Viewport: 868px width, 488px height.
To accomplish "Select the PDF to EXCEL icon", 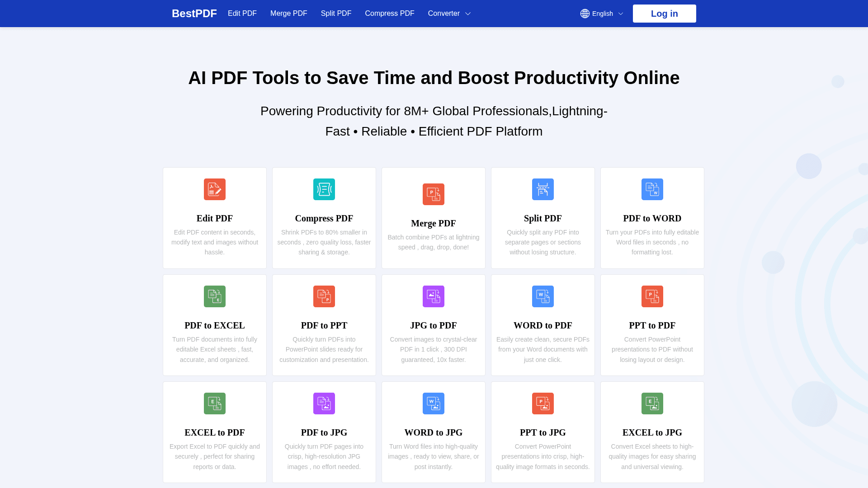I will click(214, 296).
